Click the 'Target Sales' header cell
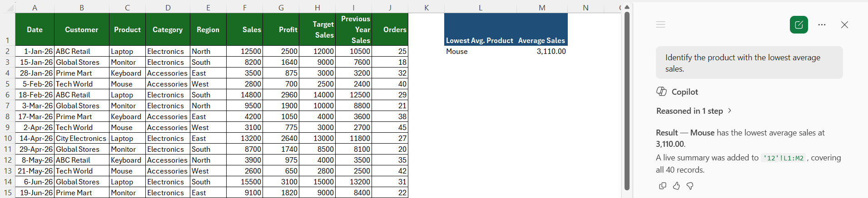 tap(317, 29)
